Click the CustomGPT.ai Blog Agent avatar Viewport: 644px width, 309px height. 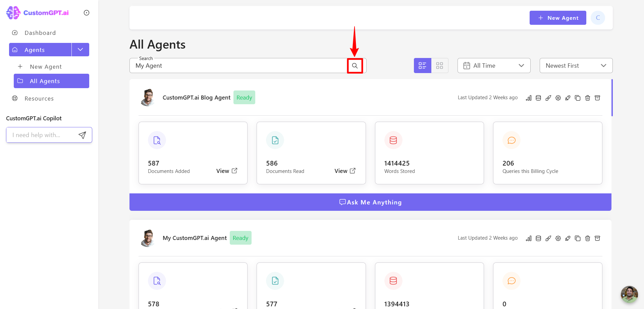pyautogui.click(x=148, y=98)
